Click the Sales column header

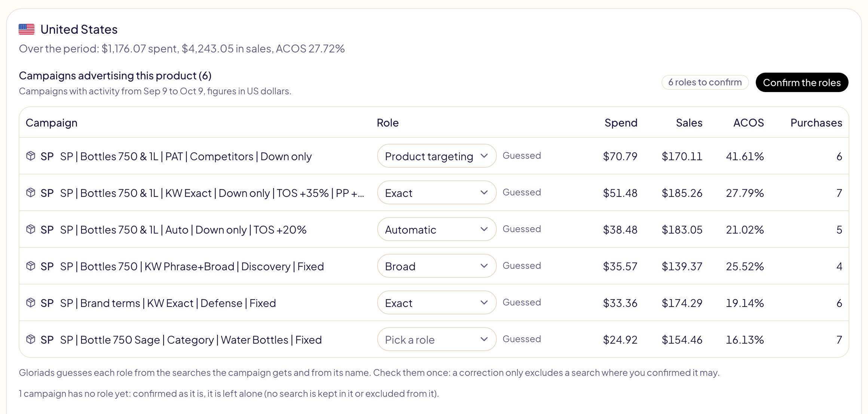click(689, 123)
